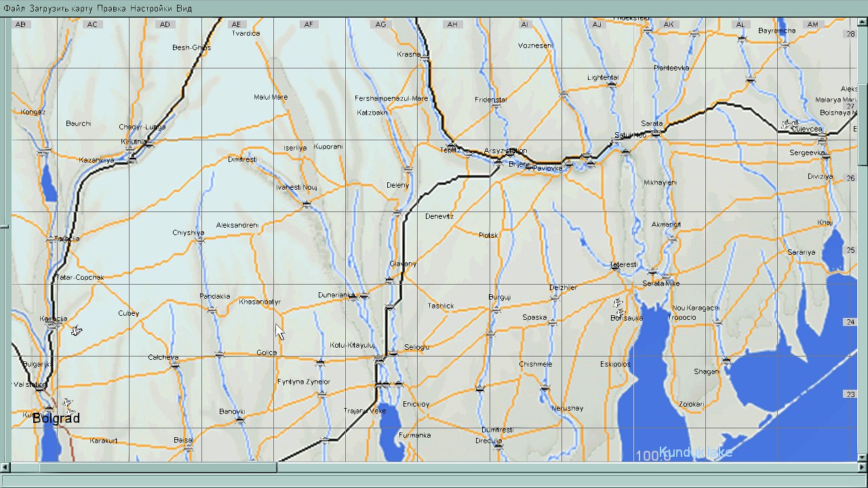Click the bridge icon below Chiyshiya

pos(200,240)
